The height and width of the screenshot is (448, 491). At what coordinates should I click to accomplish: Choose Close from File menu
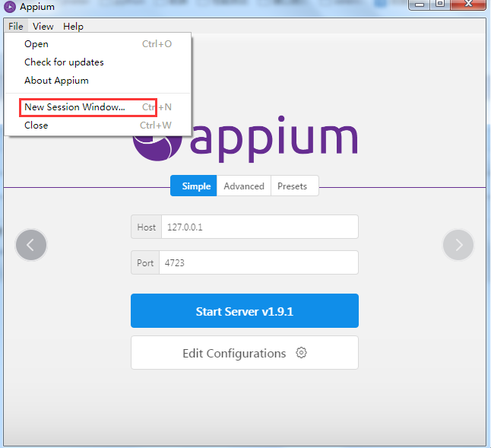click(x=98, y=126)
